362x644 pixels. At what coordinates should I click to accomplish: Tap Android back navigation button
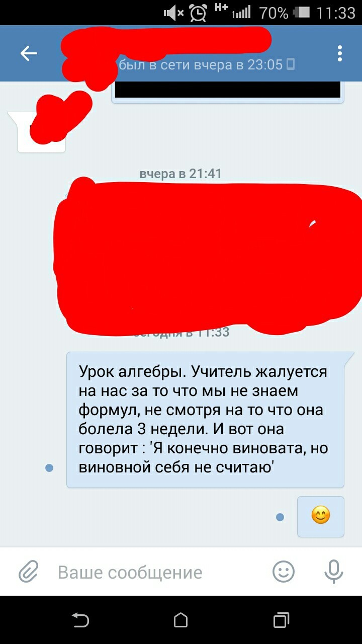tap(80, 620)
